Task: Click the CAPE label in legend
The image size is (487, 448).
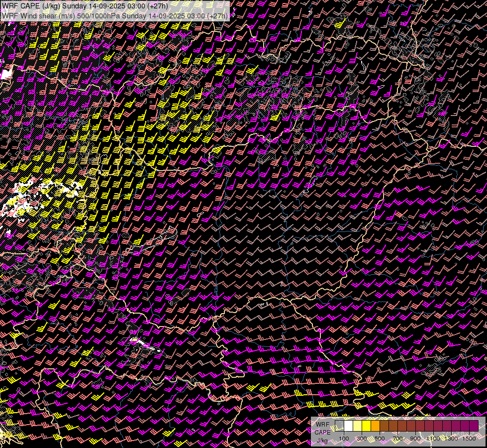Action: [x=322, y=433]
